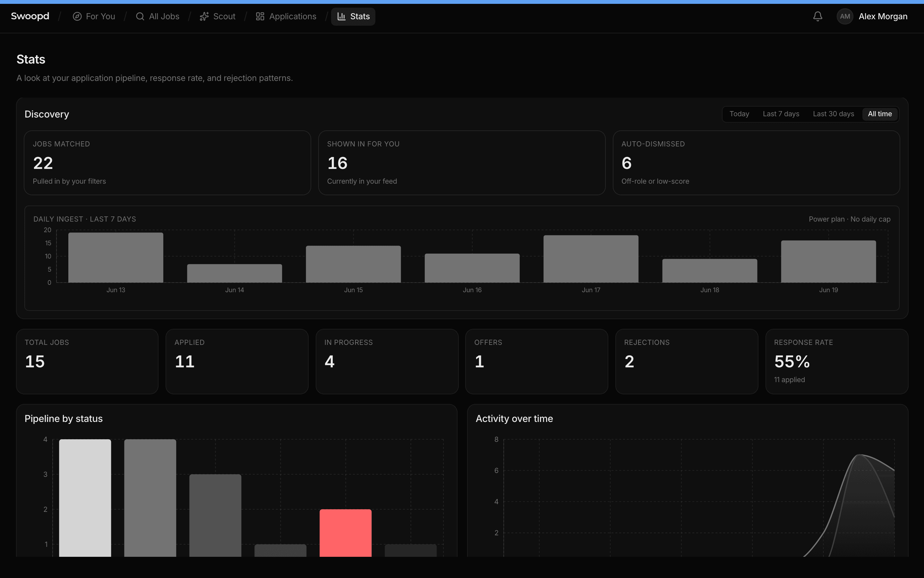Click the Jun 19 ingest bar
This screenshot has width=924, height=578.
pyautogui.click(x=828, y=261)
